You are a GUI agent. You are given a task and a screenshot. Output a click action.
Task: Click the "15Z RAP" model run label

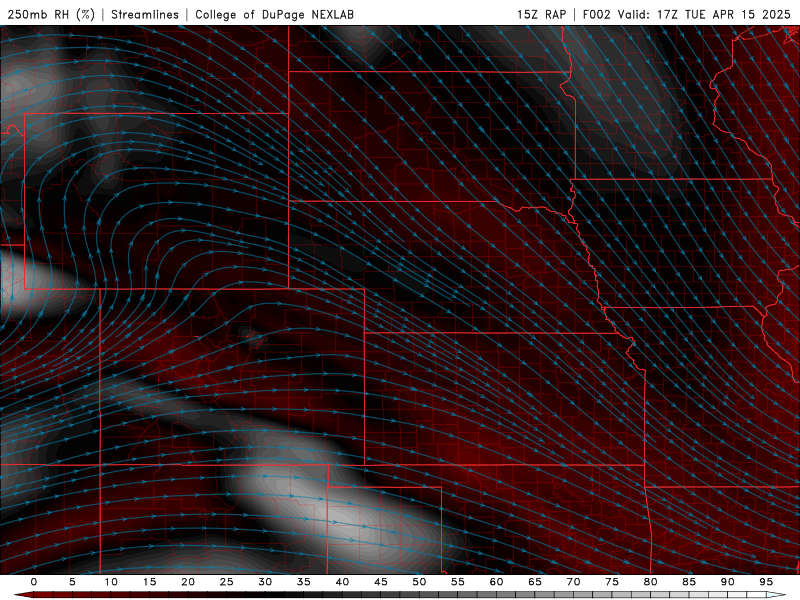(x=541, y=14)
